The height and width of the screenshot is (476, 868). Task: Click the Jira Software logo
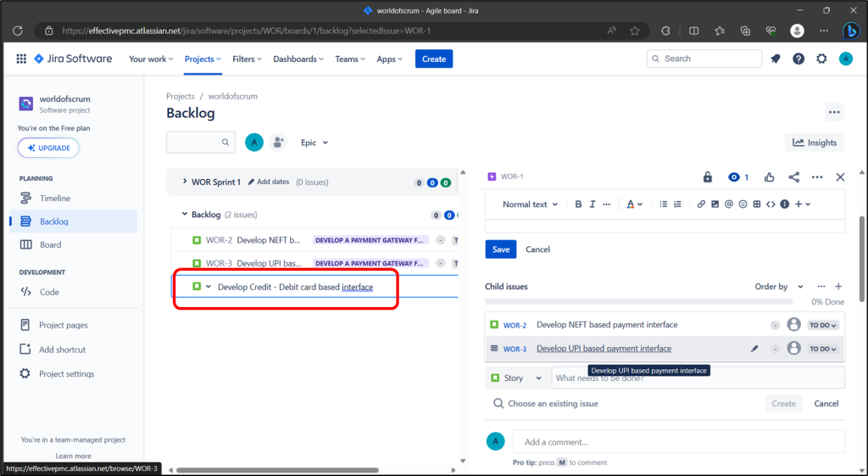(x=73, y=59)
